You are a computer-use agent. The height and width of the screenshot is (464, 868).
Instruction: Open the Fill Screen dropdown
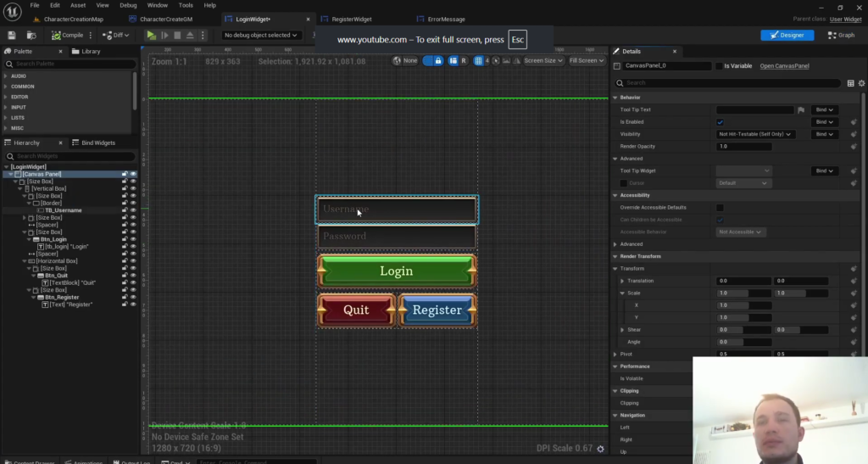pyautogui.click(x=586, y=60)
